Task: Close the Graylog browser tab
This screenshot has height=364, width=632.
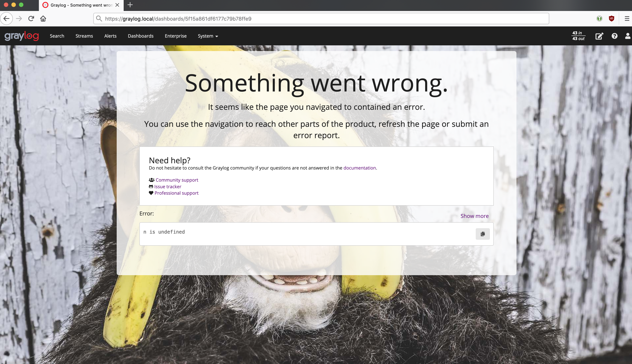Action: 117,5
